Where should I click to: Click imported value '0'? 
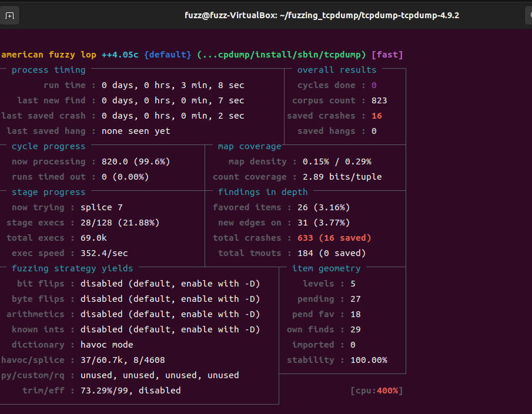point(353,345)
